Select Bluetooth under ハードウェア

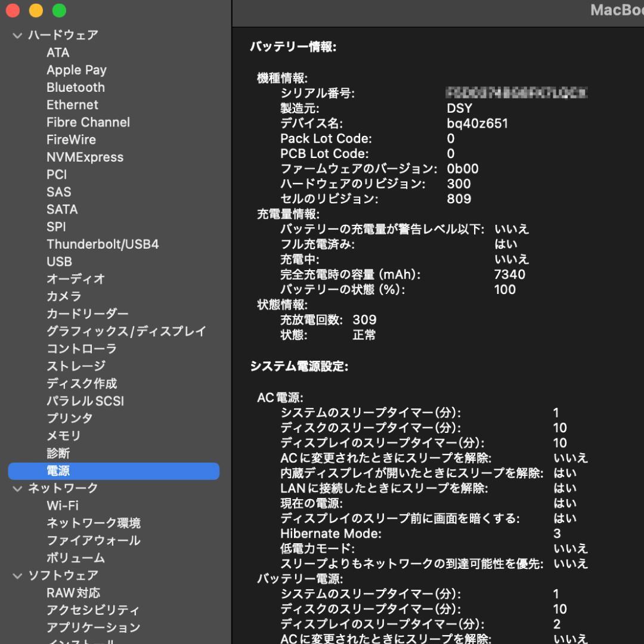click(76, 87)
